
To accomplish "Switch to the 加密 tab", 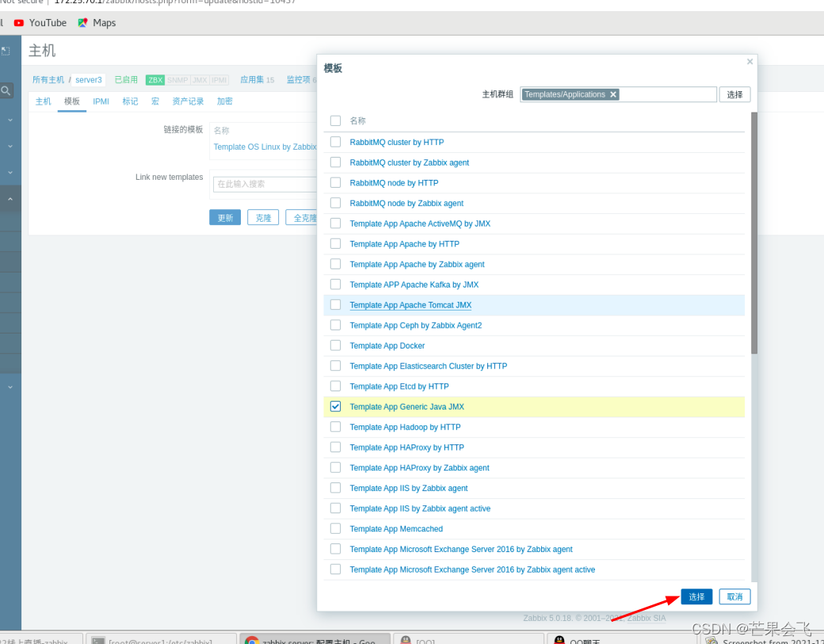I will click(224, 101).
